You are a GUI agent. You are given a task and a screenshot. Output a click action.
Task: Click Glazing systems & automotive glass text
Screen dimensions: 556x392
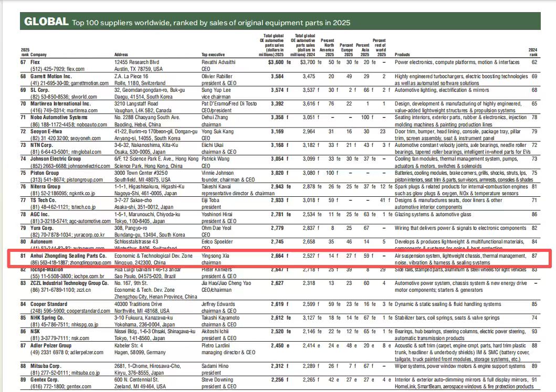click(x=433, y=215)
